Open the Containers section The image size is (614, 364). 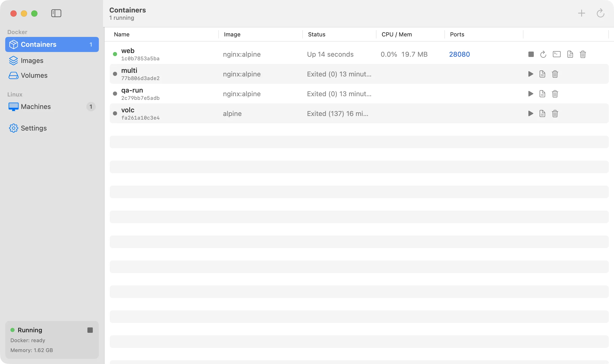[x=52, y=44]
